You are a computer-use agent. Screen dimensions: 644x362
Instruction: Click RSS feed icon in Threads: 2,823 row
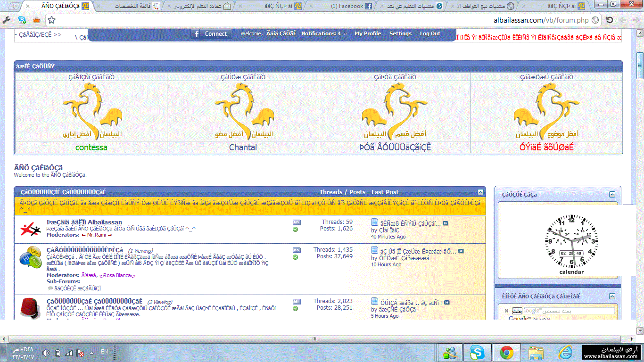(x=296, y=301)
